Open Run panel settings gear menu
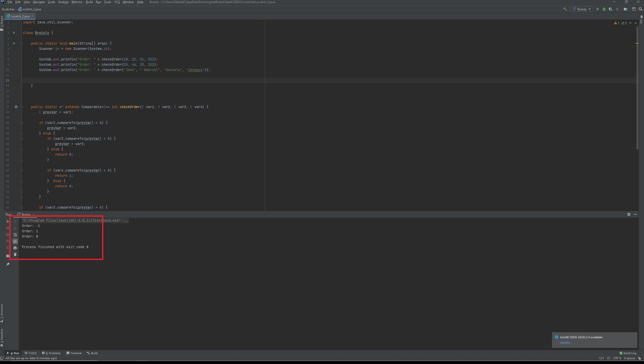Viewport: 644px width, 364px height. coord(629,214)
